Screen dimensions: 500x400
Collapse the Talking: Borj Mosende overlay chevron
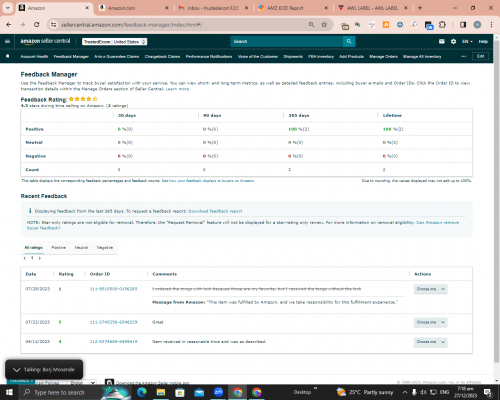pos(16,370)
